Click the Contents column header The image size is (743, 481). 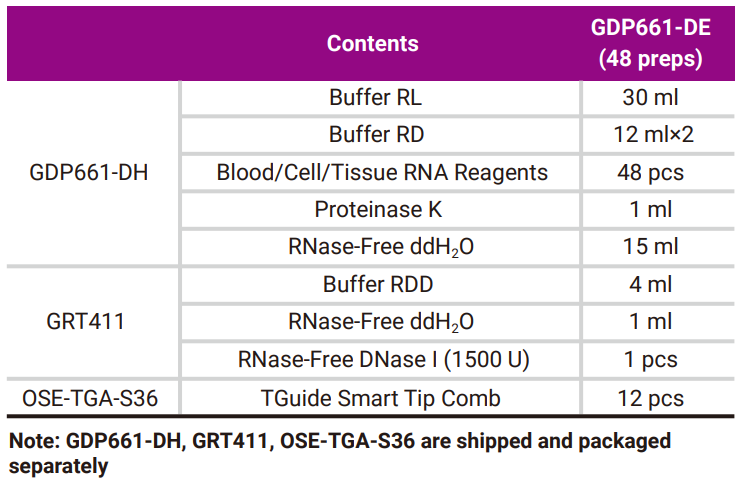click(373, 44)
